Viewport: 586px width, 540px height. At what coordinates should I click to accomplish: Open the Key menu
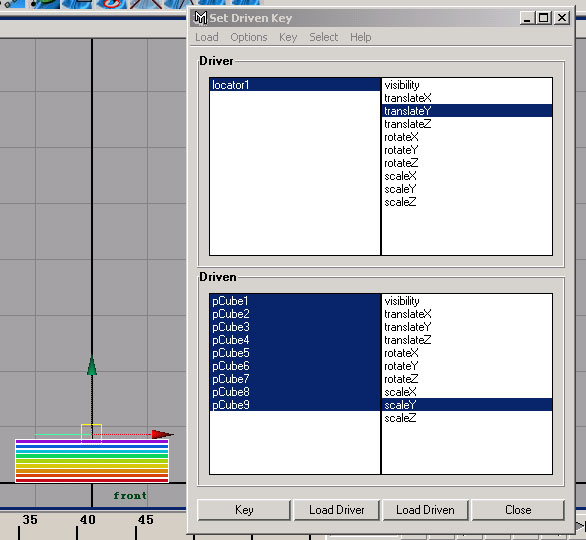pyautogui.click(x=288, y=37)
